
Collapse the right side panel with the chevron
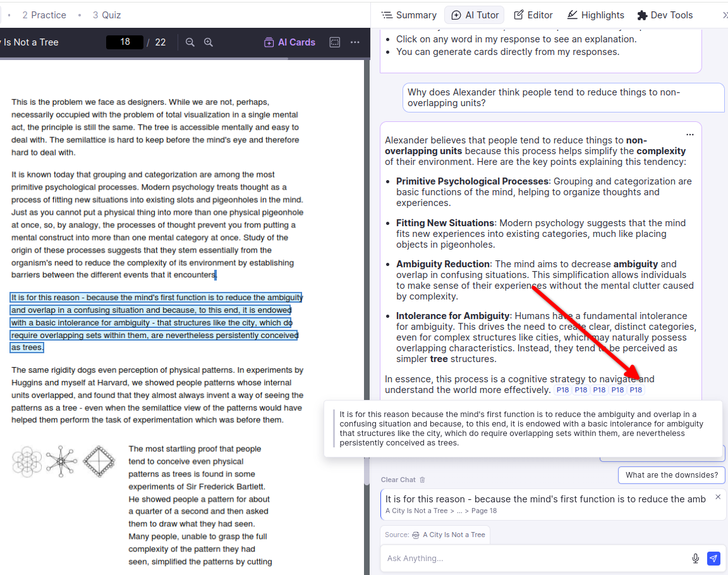coord(724,15)
